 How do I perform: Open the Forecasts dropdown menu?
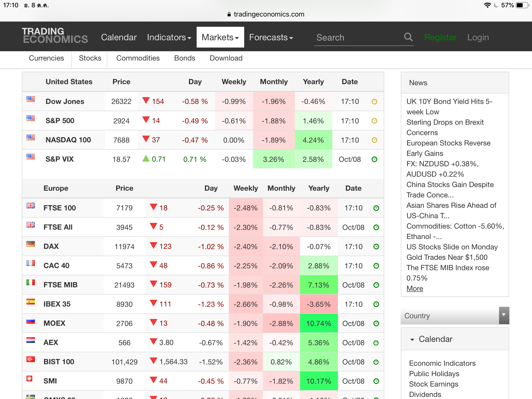click(271, 37)
